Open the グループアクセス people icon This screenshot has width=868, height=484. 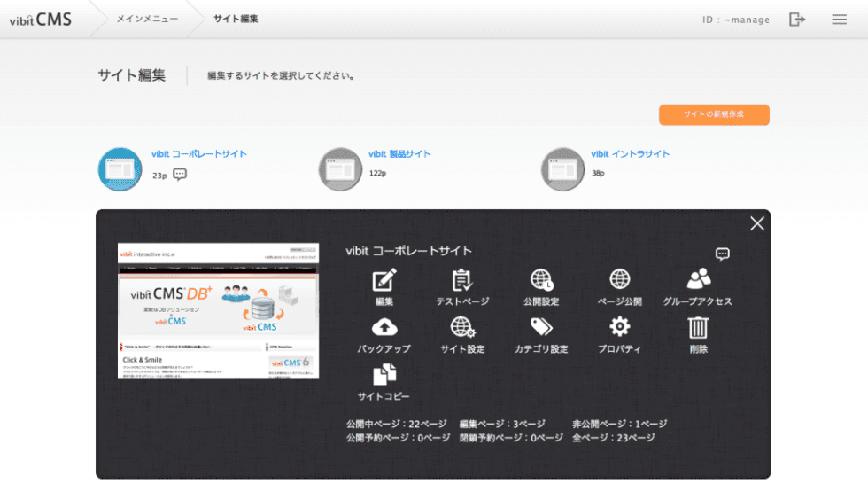coord(698,279)
